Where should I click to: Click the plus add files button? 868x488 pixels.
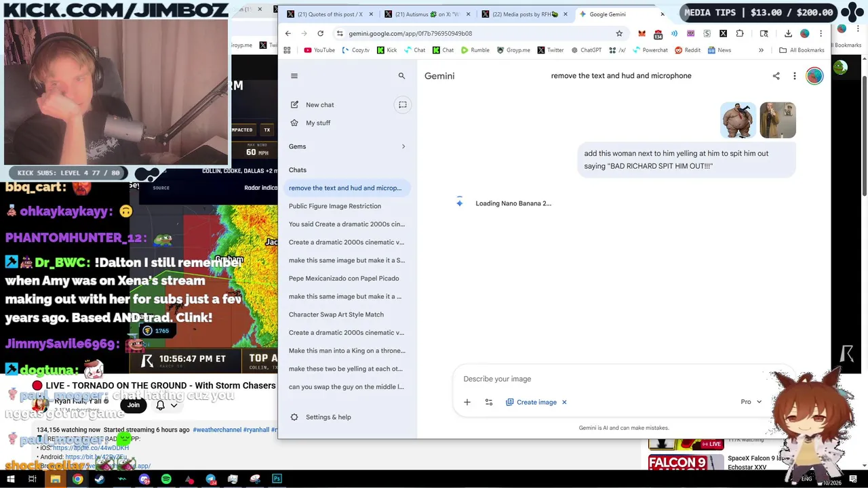click(467, 402)
